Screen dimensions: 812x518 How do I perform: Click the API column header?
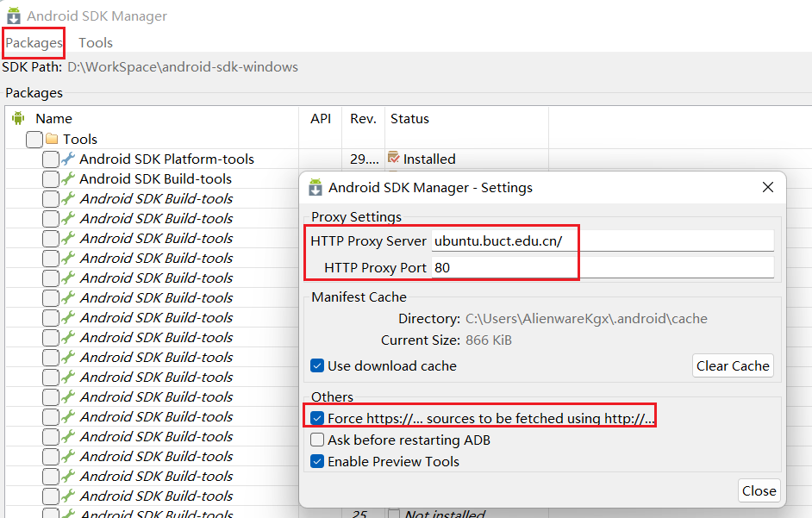point(321,119)
